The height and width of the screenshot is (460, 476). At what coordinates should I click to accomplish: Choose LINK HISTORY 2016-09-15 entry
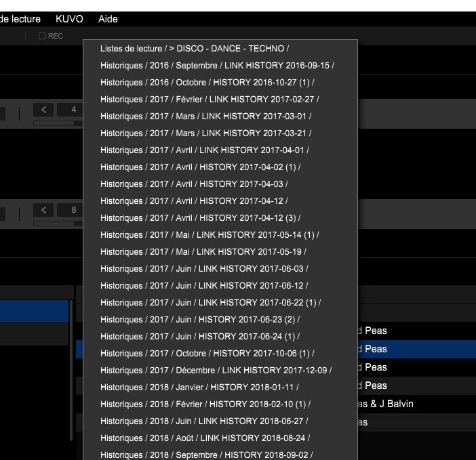[x=217, y=66]
